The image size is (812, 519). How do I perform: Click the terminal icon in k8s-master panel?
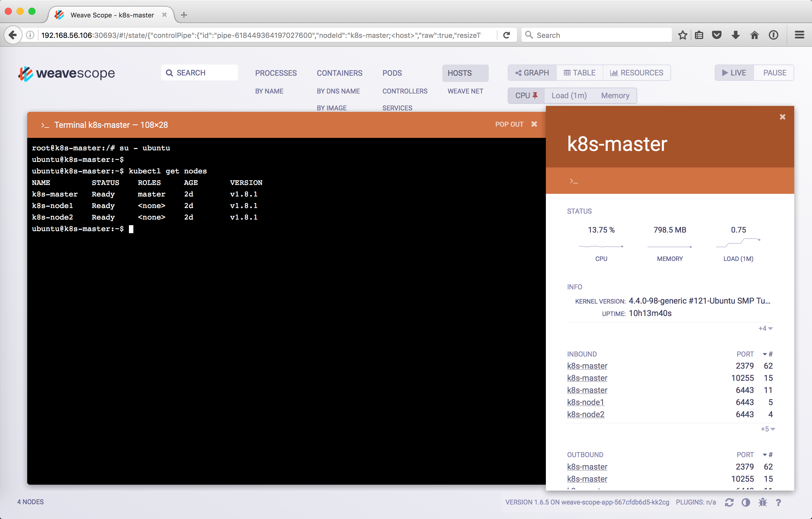tap(574, 181)
